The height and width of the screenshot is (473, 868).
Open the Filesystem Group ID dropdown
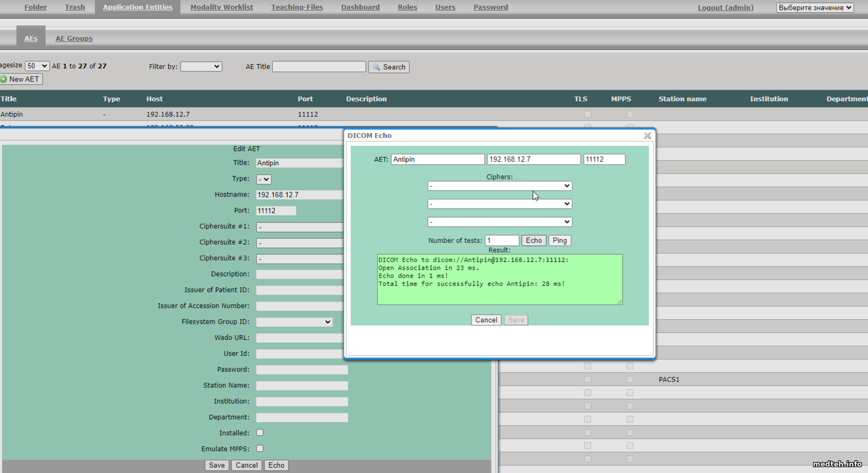coord(294,322)
